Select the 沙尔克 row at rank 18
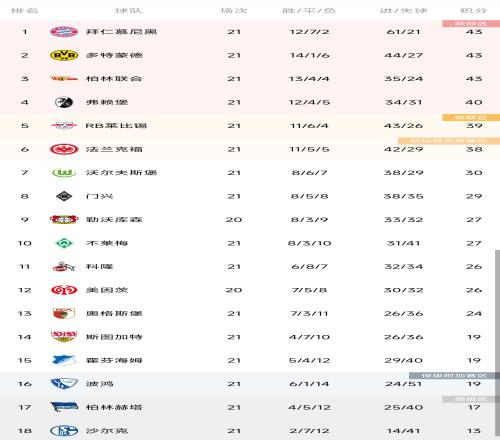The width and height of the screenshot is (500, 440). coord(250,431)
